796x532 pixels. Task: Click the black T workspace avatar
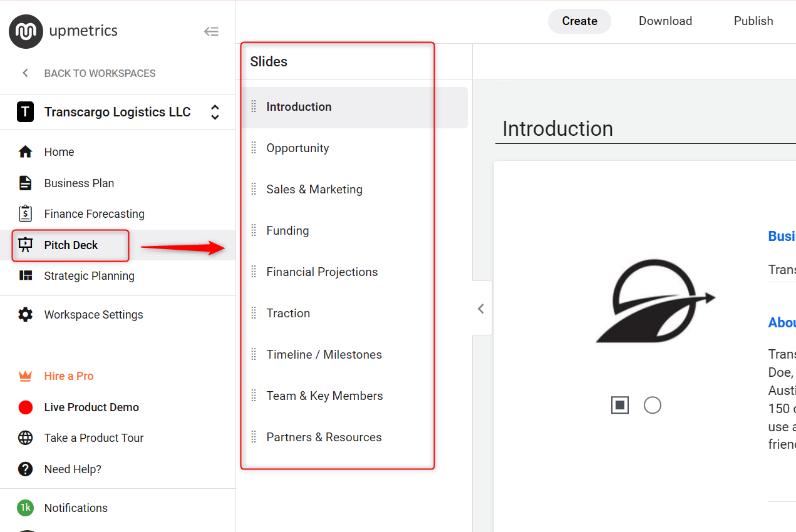25,112
